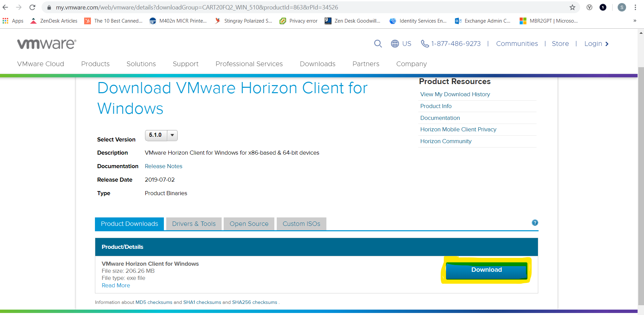This screenshot has height=315, width=644.
Task: Open the help question mark near the tabs
Action: pyautogui.click(x=535, y=223)
